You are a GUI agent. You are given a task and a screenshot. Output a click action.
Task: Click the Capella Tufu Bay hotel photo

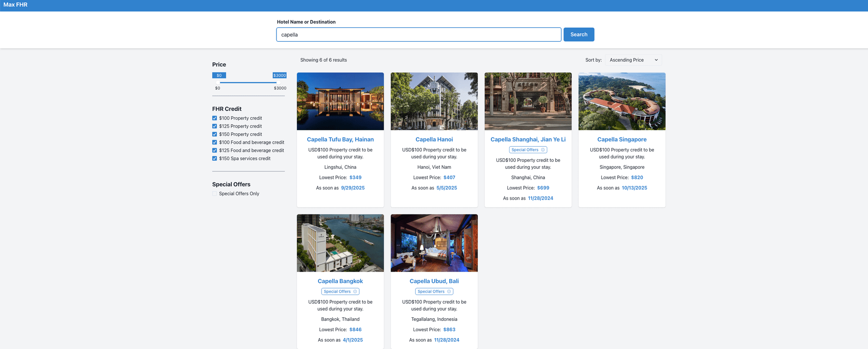click(x=340, y=101)
